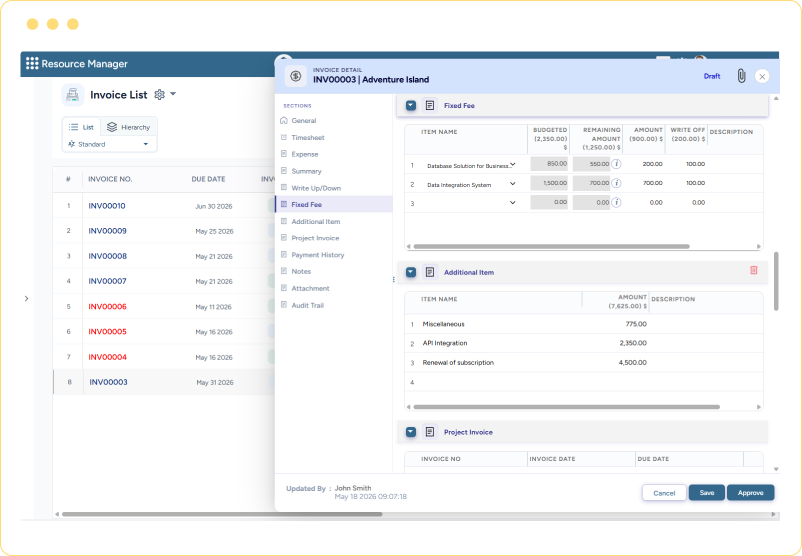
Task: Approve the invoice
Action: tap(750, 493)
